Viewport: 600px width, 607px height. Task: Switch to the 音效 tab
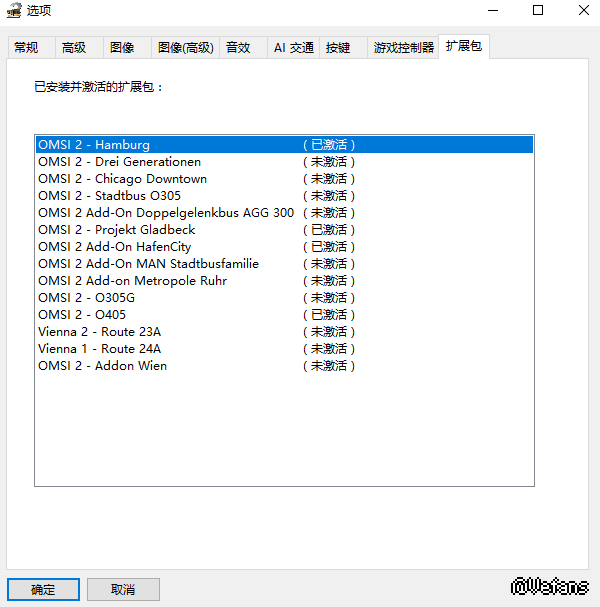(243, 48)
